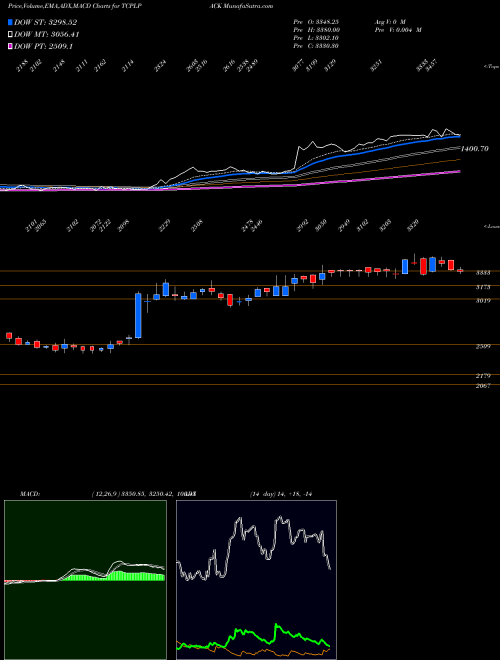Click the '3102' lows label

coord(363,225)
